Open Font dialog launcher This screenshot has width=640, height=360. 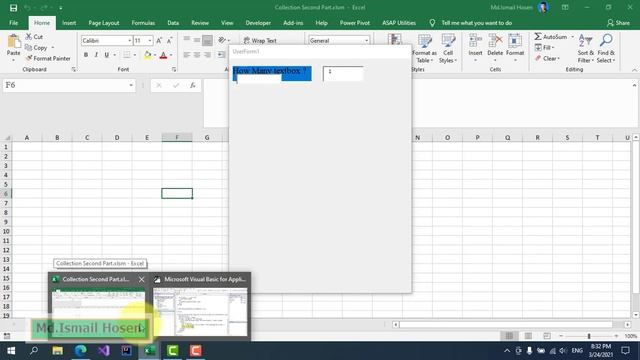(x=174, y=70)
